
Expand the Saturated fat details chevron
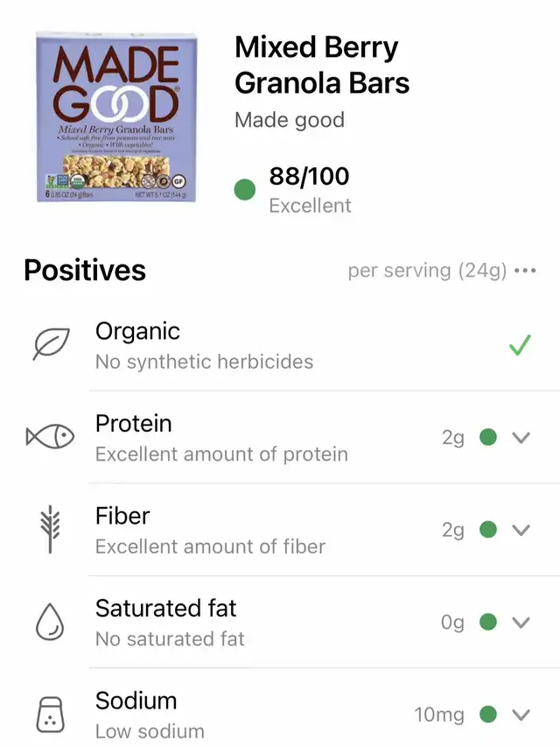[x=521, y=622]
